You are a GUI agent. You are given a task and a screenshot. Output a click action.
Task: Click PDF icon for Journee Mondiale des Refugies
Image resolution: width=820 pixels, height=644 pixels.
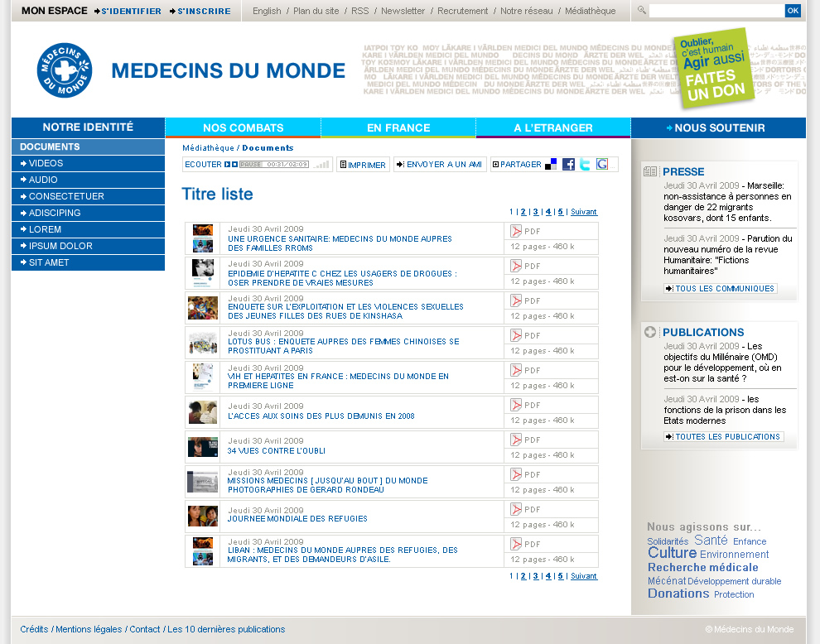click(x=516, y=509)
